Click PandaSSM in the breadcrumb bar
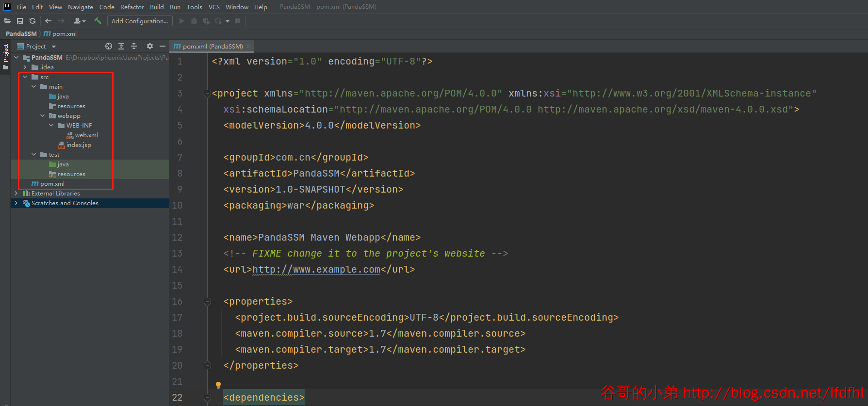Image resolution: width=868 pixels, height=406 pixels. click(x=21, y=34)
